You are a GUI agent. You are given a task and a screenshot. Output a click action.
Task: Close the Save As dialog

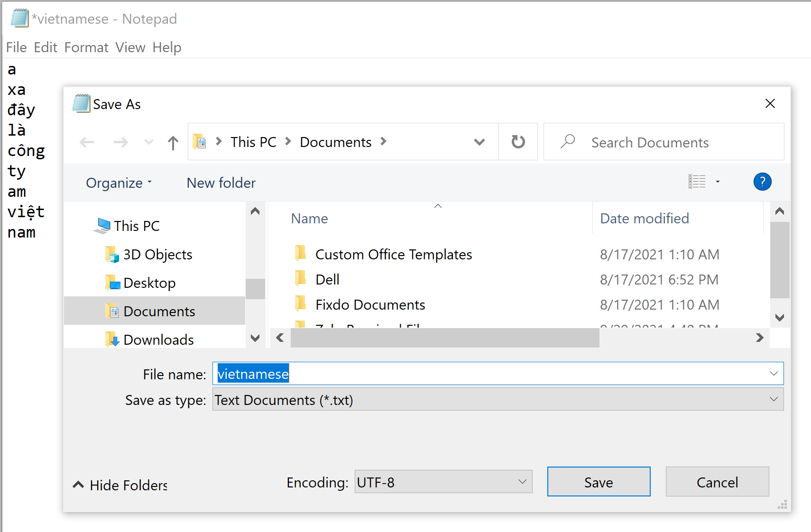pyautogui.click(x=770, y=104)
